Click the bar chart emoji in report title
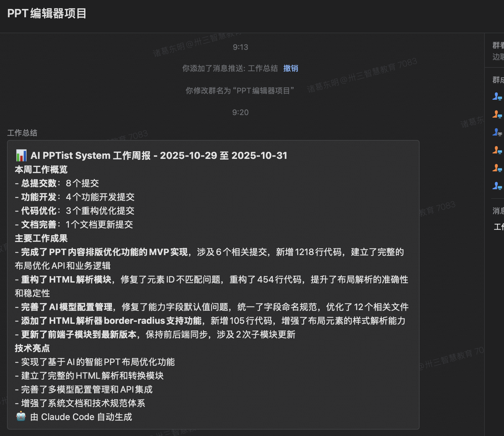The image size is (504, 436). point(21,156)
